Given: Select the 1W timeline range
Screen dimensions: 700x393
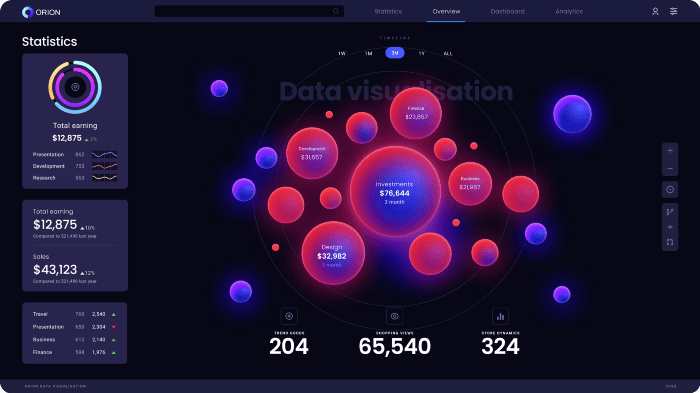Looking at the screenshot, I should click(x=342, y=53).
